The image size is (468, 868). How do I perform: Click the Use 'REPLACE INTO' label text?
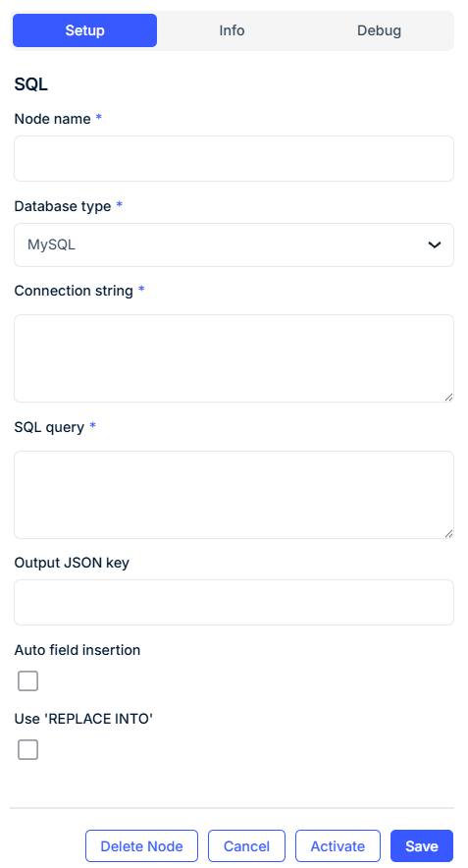pos(83,719)
